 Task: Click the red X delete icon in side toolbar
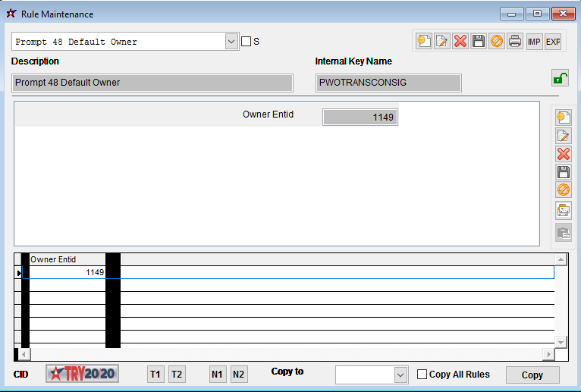(564, 154)
